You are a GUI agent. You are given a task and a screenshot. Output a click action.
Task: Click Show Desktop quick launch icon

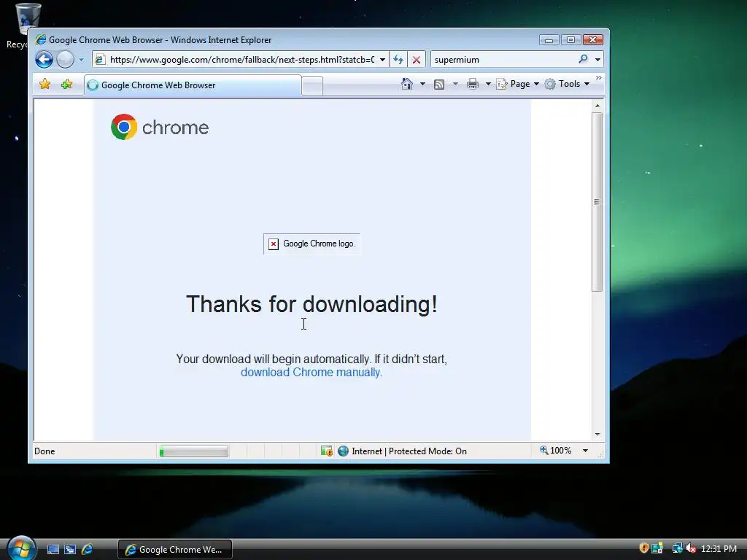point(53,550)
